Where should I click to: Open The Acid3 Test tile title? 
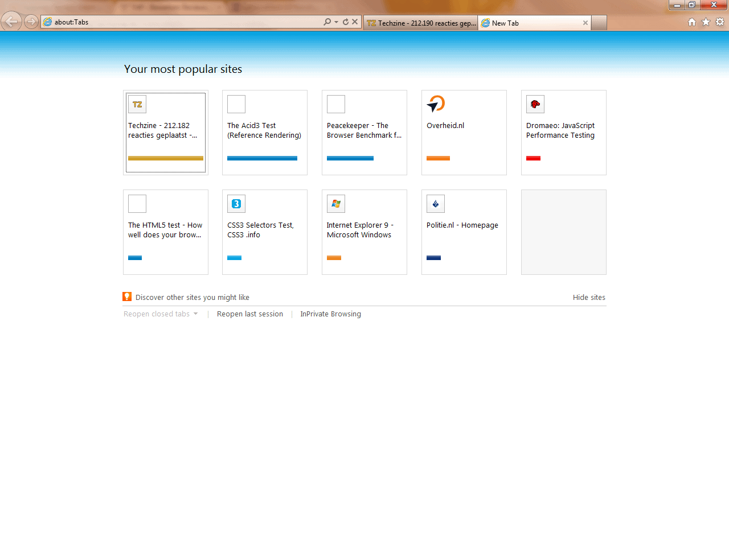(264, 130)
